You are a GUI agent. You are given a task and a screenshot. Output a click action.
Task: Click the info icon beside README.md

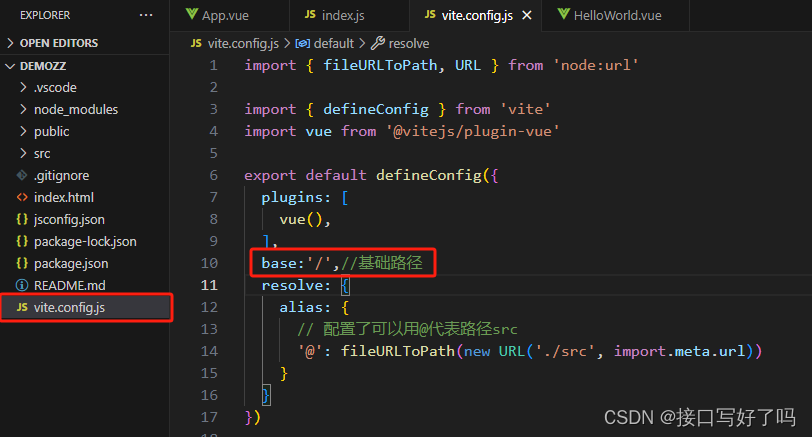22,285
